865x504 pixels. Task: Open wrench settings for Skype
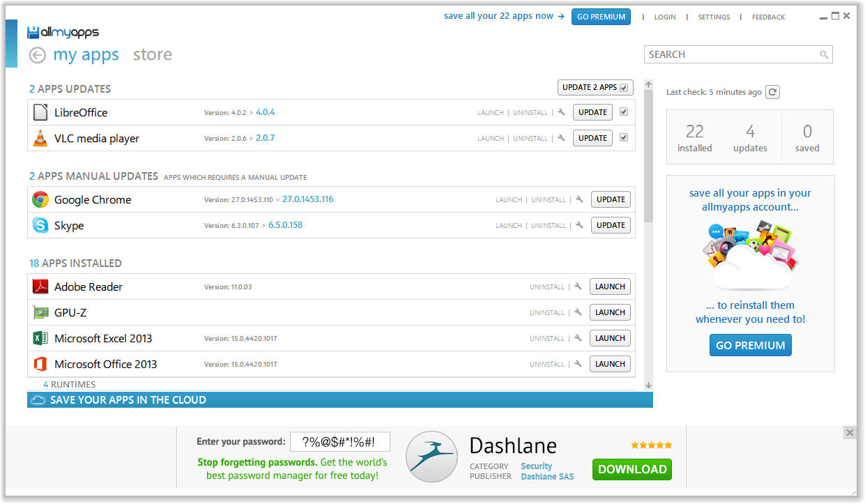point(579,225)
